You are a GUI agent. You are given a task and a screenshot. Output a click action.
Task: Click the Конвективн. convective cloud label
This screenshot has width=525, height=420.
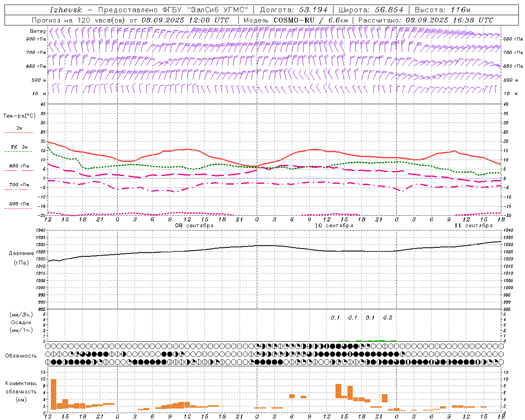coord(21,383)
